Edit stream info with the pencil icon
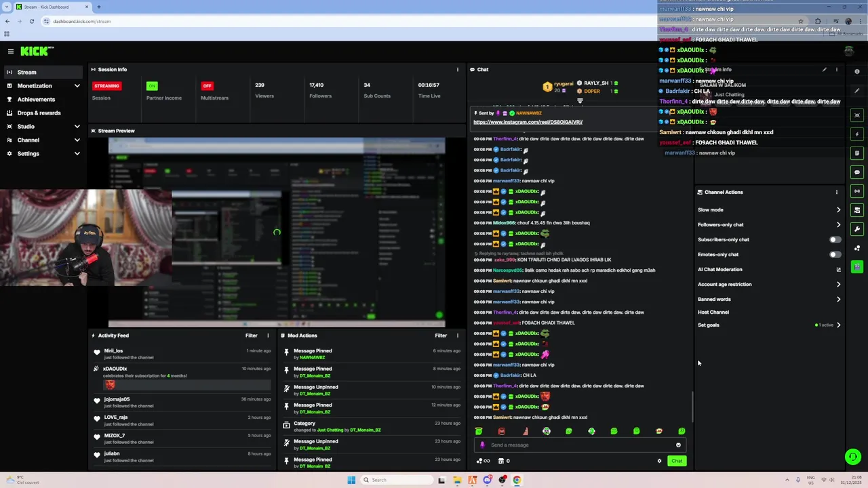Screen dimensions: 868x488 point(824,69)
